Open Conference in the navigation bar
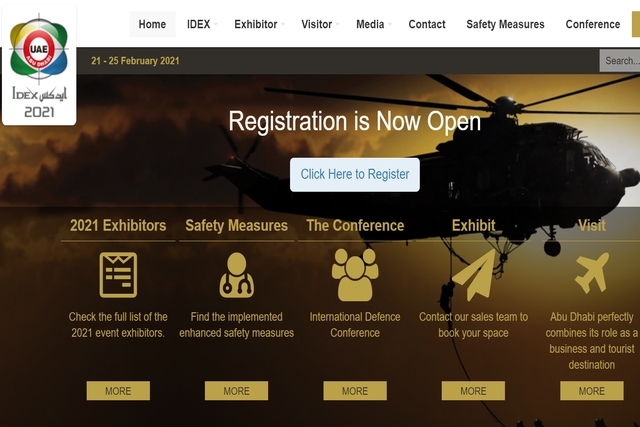The height and width of the screenshot is (427, 640). pyautogui.click(x=593, y=24)
